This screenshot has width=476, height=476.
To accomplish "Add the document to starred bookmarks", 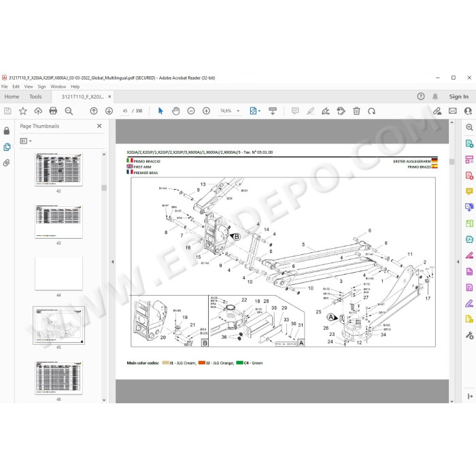I will [22, 111].
